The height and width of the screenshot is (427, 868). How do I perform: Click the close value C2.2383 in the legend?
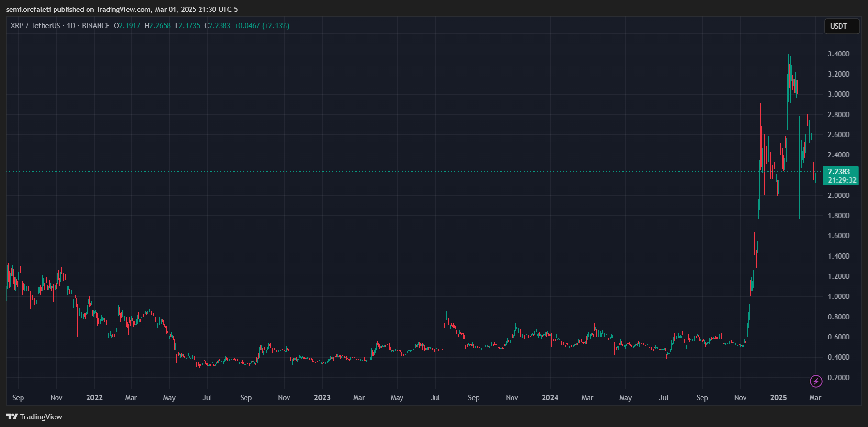point(217,26)
